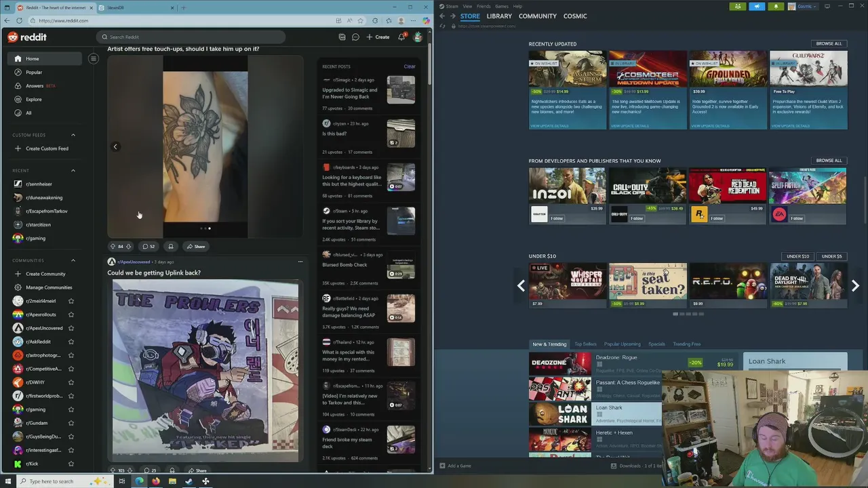
Task: Click Create Custom Feed
Action: pos(41,148)
